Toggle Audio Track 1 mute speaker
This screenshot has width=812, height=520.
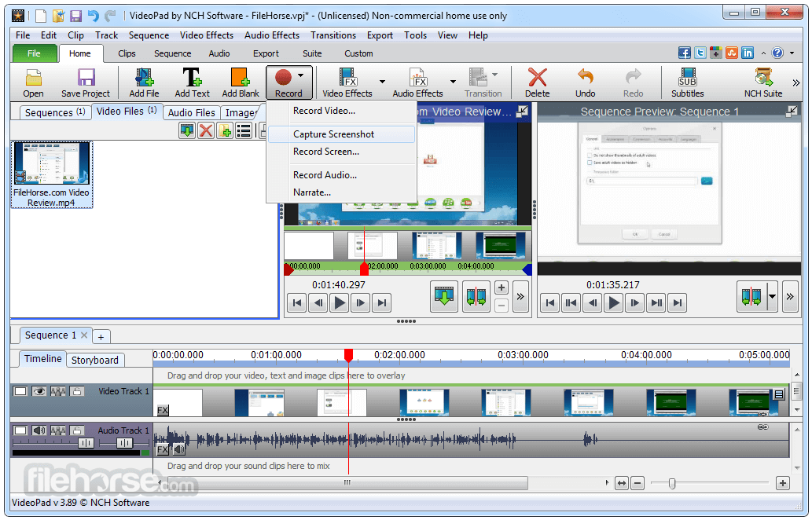pos(39,430)
